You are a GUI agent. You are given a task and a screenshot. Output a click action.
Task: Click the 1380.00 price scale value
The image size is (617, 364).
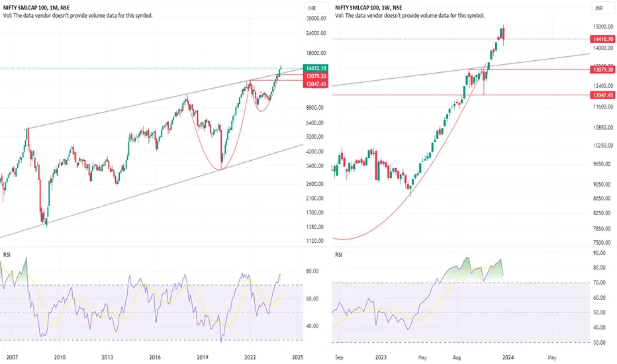point(315,227)
